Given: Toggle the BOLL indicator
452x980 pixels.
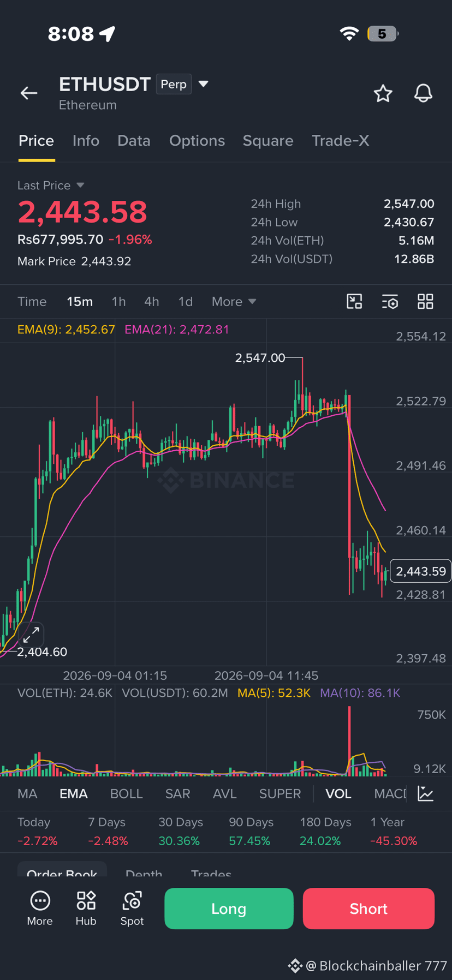Looking at the screenshot, I should click(x=126, y=793).
